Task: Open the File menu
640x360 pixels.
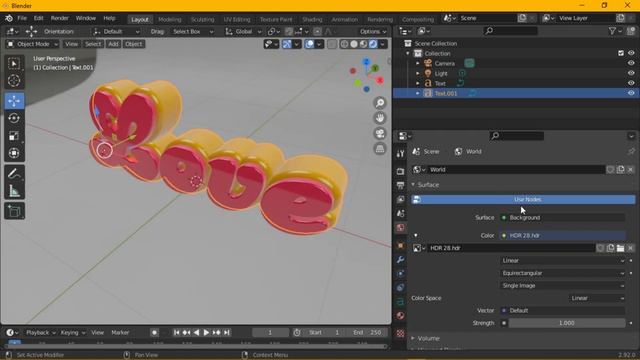Action: (22, 18)
